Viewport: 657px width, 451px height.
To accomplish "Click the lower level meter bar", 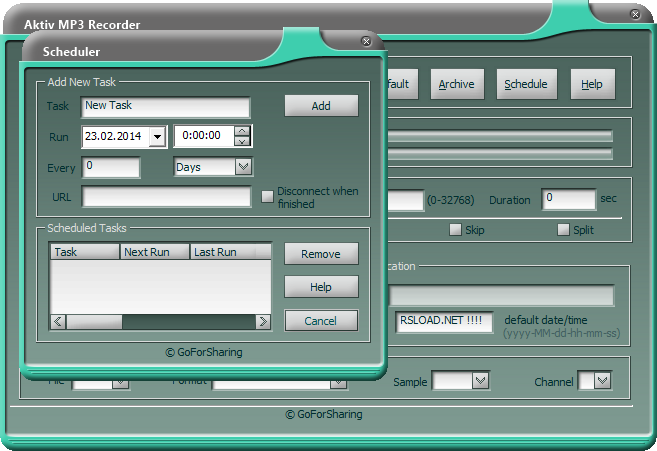I will 500,154.
